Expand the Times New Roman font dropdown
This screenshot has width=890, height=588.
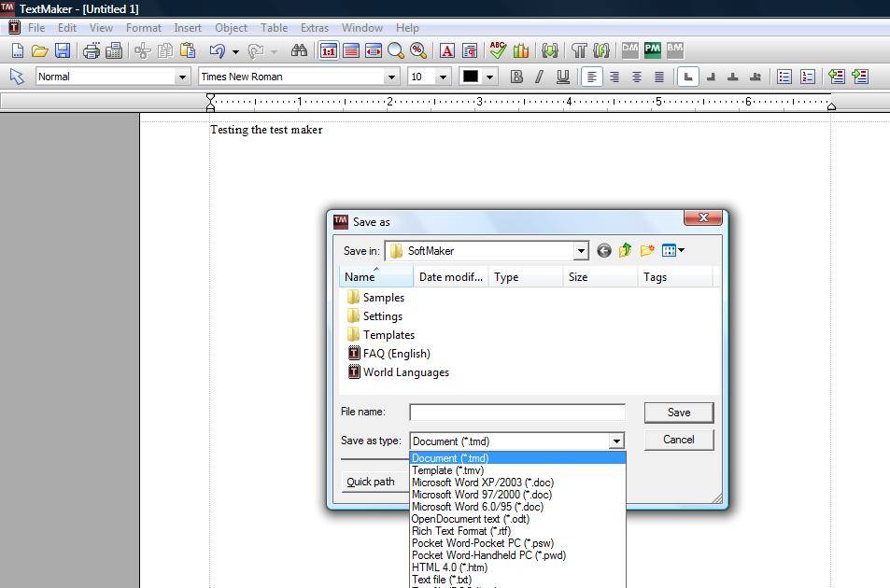click(x=391, y=77)
